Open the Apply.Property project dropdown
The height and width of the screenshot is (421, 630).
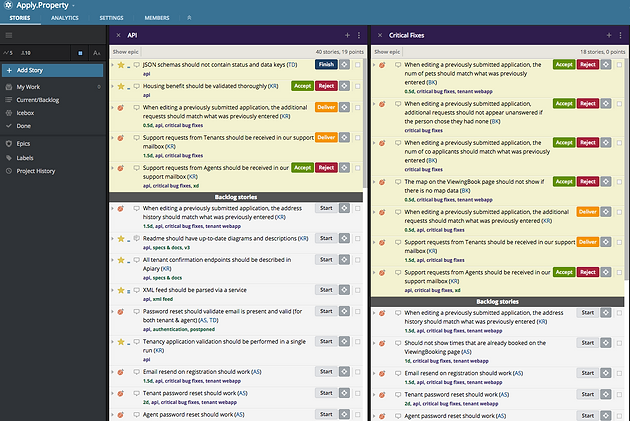pos(74,6)
